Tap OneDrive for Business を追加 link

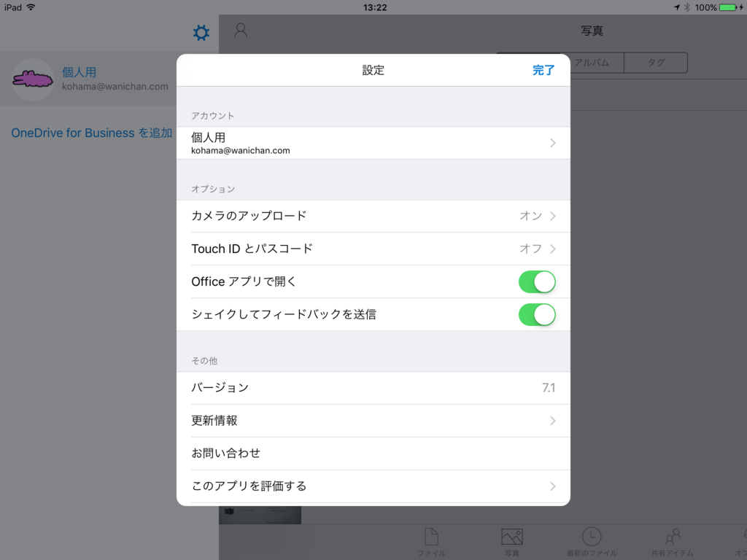(x=92, y=133)
